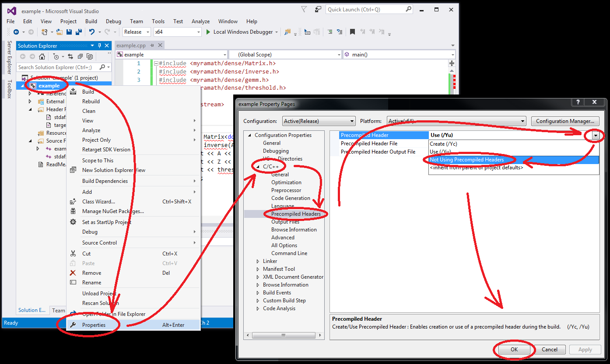Open the Debug menu in menu bar
The width and height of the screenshot is (610, 364).
point(113,21)
